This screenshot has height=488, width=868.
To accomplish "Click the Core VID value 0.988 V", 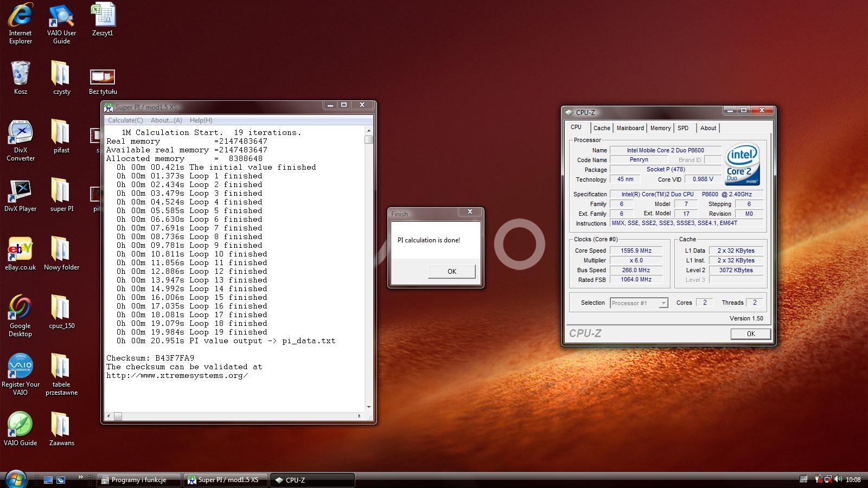I will [703, 179].
